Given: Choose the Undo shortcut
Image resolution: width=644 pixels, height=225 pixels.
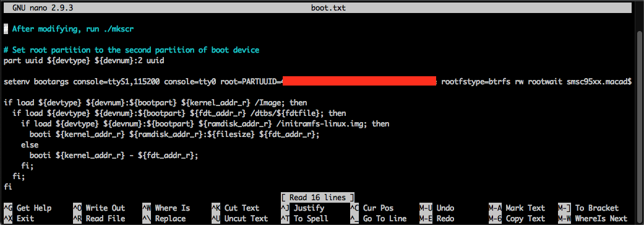Looking at the screenshot, I should coord(437,208).
